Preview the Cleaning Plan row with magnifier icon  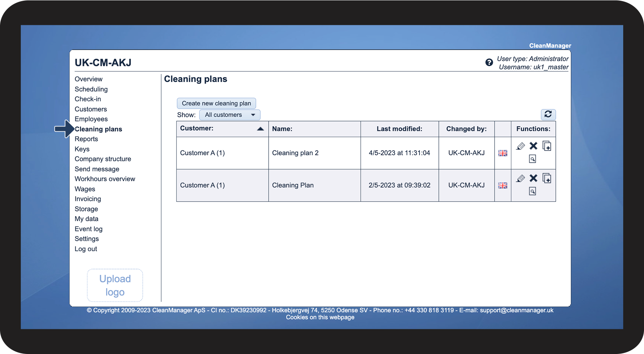(x=532, y=191)
